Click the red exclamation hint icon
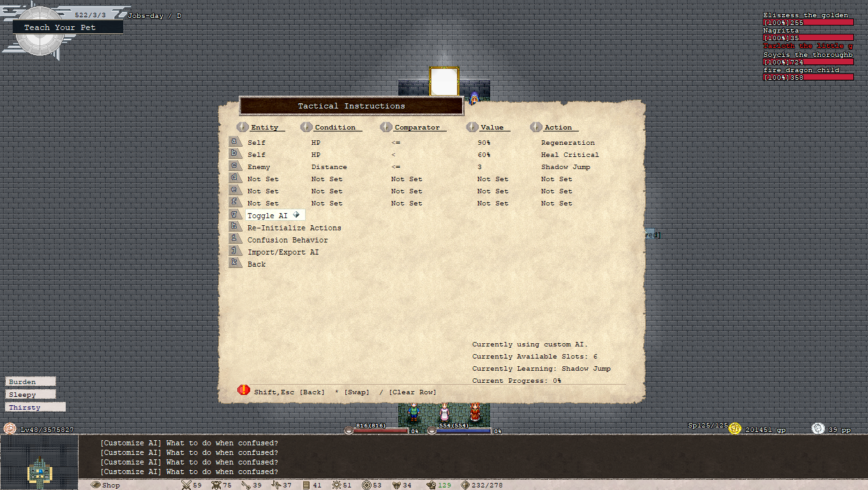The width and height of the screenshot is (868, 490). [244, 390]
